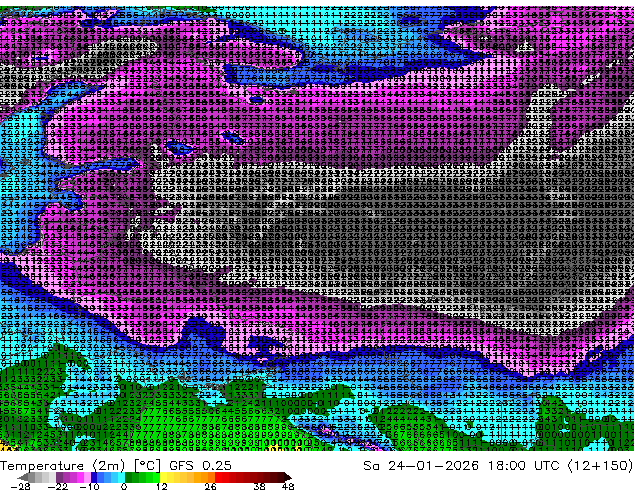Click the '12' legend label

pos(162,486)
